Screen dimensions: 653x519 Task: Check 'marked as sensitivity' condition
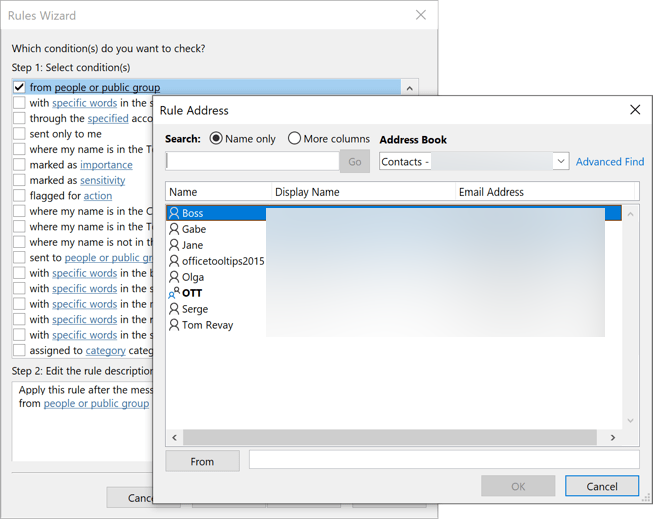click(19, 180)
